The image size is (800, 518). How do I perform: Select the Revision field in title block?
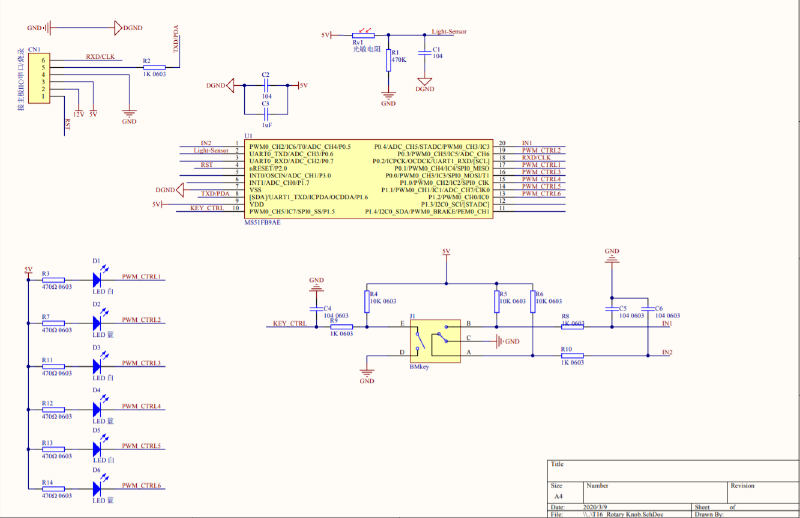[744, 484]
